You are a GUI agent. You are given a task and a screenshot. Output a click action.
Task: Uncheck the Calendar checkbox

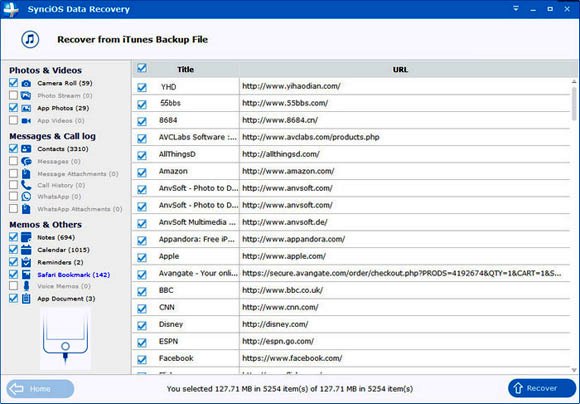point(13,249)
